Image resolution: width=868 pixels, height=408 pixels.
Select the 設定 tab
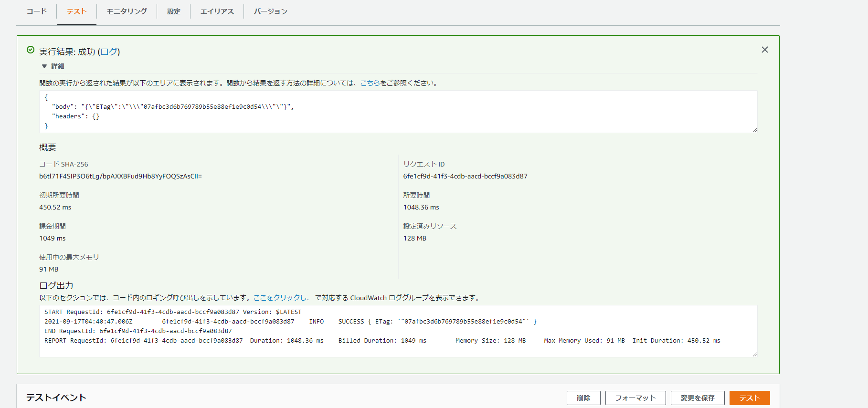pos(174,11)
